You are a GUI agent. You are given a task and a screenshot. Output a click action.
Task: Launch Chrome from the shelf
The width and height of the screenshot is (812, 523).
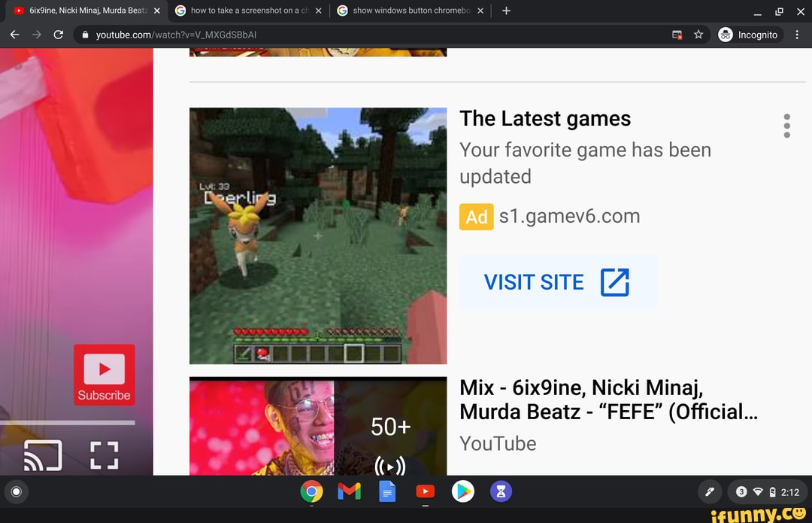tap(311, 491)
